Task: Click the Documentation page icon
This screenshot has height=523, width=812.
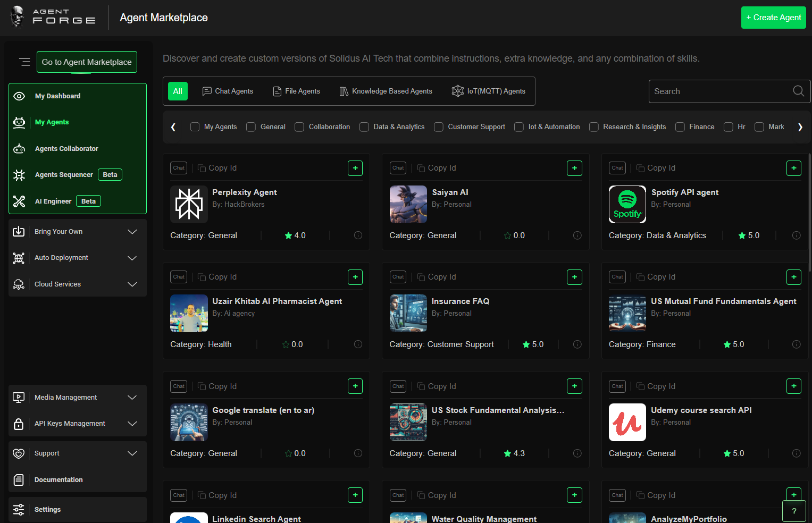Action: 19,480
